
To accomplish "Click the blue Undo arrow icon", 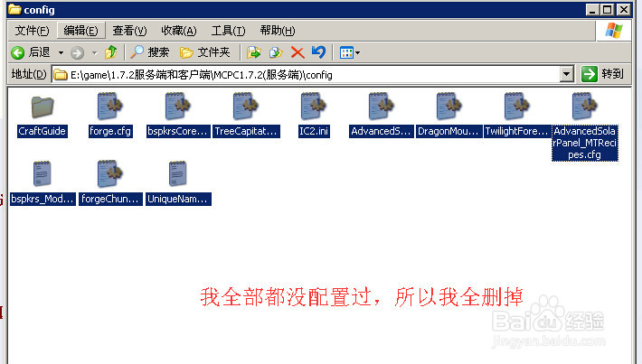I will (318, 52).
